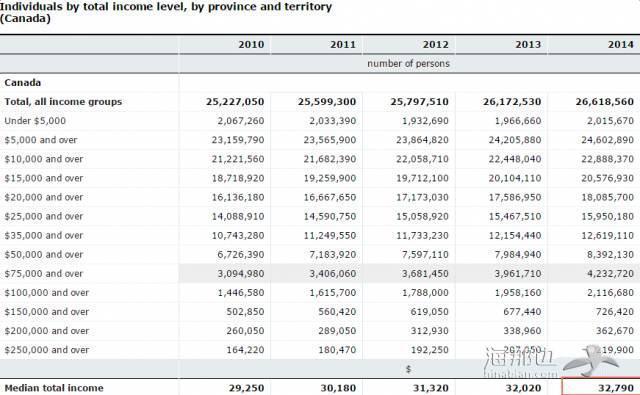Click the 3,681,450 cell in the 2012 column
Viewport: 640px width, 395px height.
(425, 273)
